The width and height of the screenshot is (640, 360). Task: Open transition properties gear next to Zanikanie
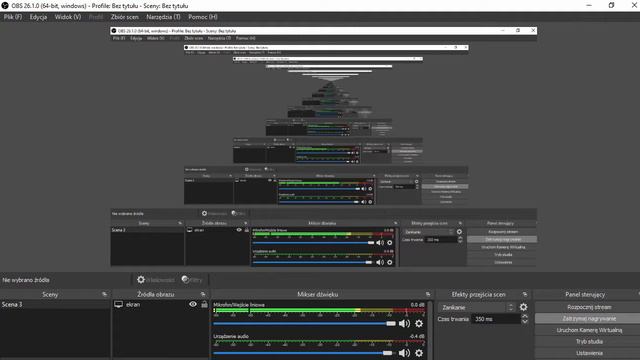(x=523, y=307)
